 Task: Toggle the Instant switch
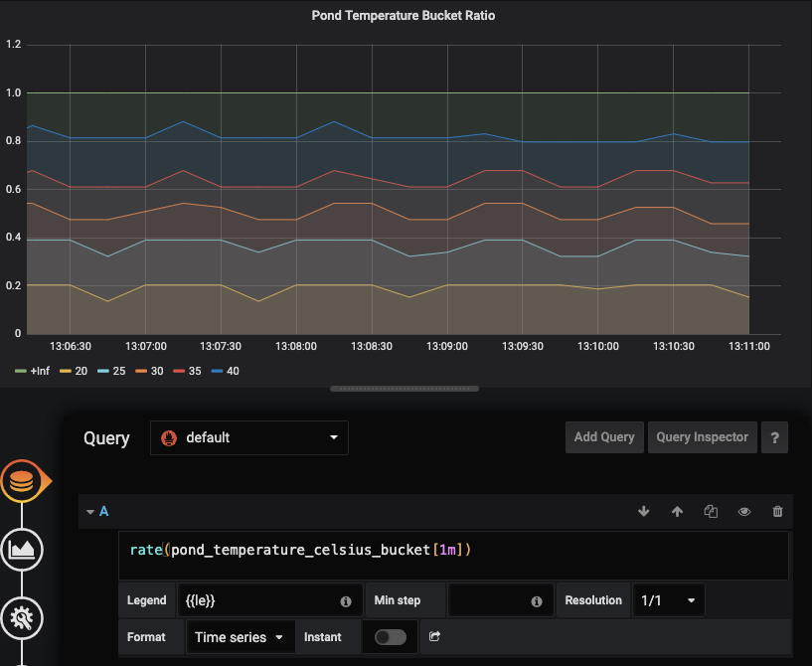[x=391, y=637]
